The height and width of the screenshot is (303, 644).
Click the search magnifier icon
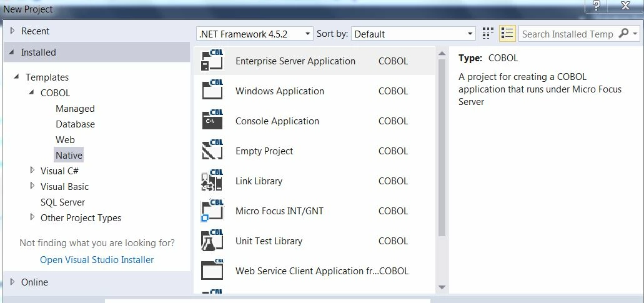coord(623,33)
